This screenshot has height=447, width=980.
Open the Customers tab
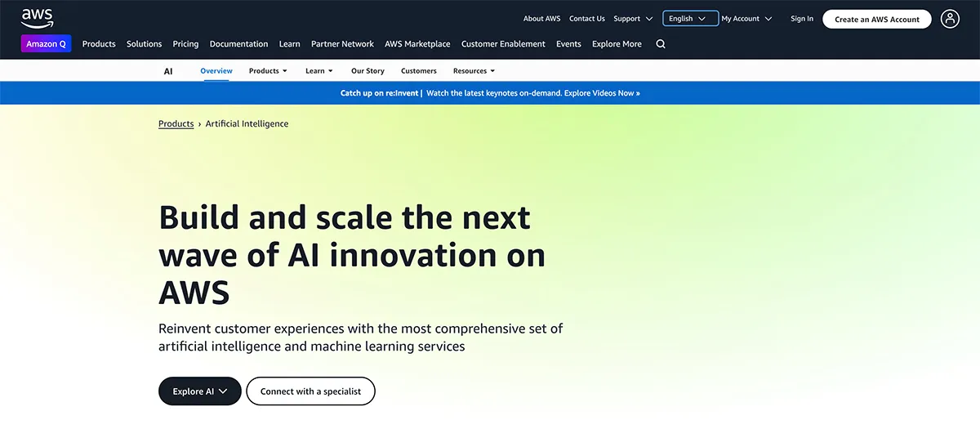click(419, 71)
